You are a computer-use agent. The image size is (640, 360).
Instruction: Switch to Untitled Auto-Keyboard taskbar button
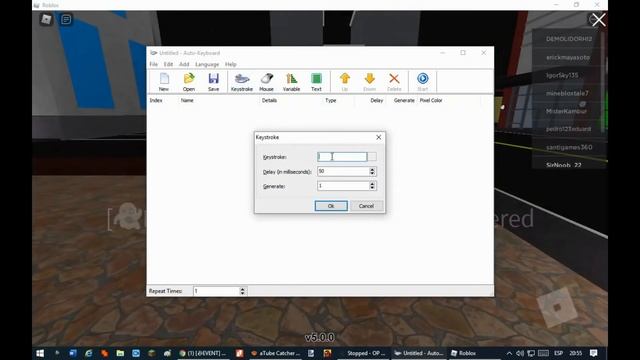pyautogui.click(x=419, y=353)
